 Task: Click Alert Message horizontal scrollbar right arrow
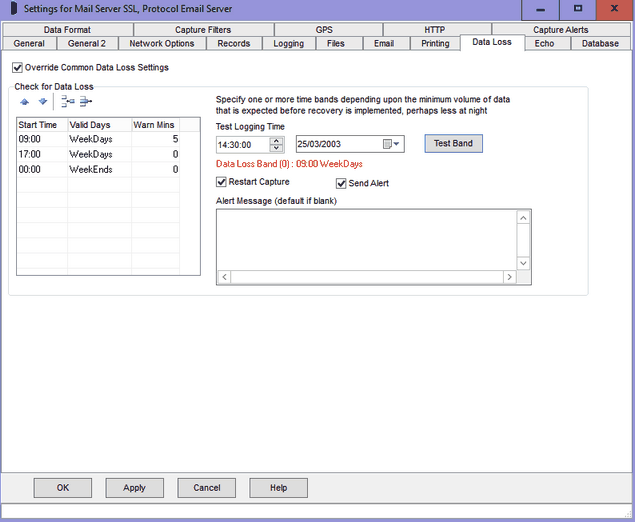click(509, 277)
